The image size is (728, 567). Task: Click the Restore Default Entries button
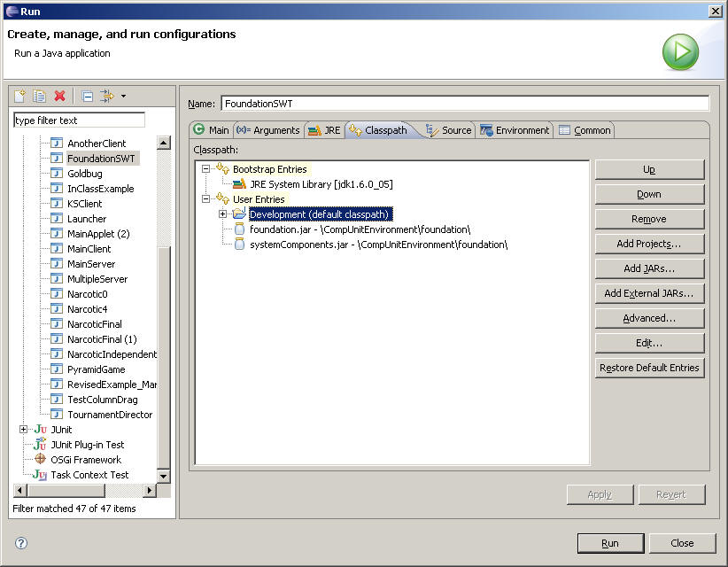[x=649, y=368]
